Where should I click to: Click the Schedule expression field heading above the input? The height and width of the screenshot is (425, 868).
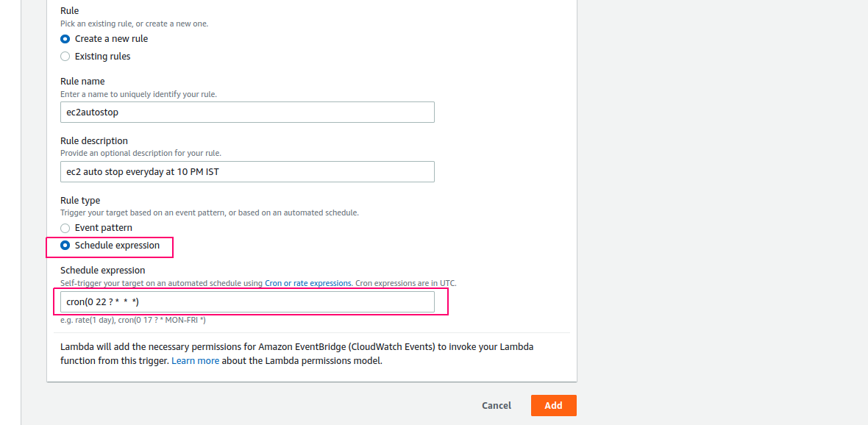tap(103, 270)
